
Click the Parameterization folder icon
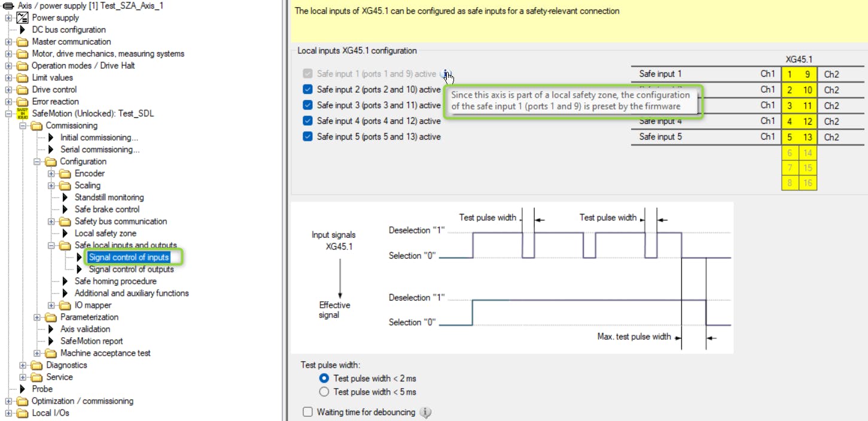pyautogui.click(x=51, y=317)
